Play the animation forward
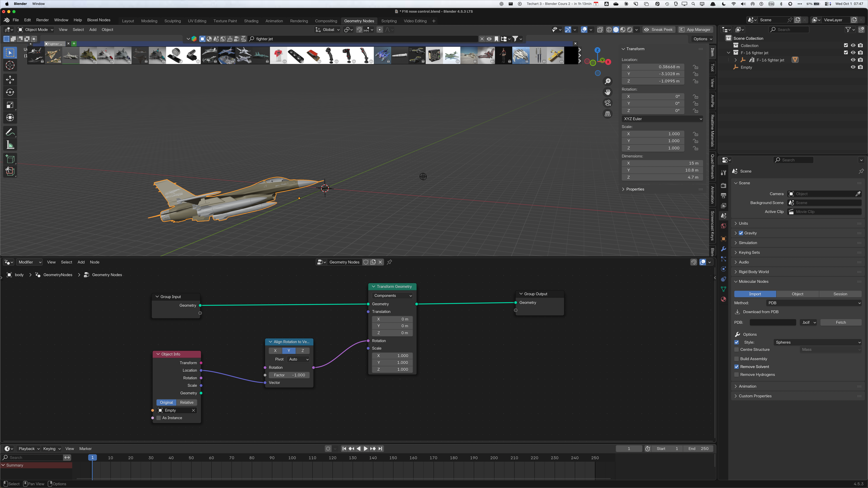 (x=366, y=449)
